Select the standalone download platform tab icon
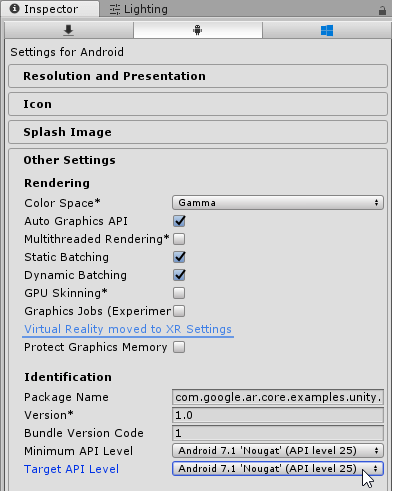This screenshot has width=394, height=501. click(68, 30)
